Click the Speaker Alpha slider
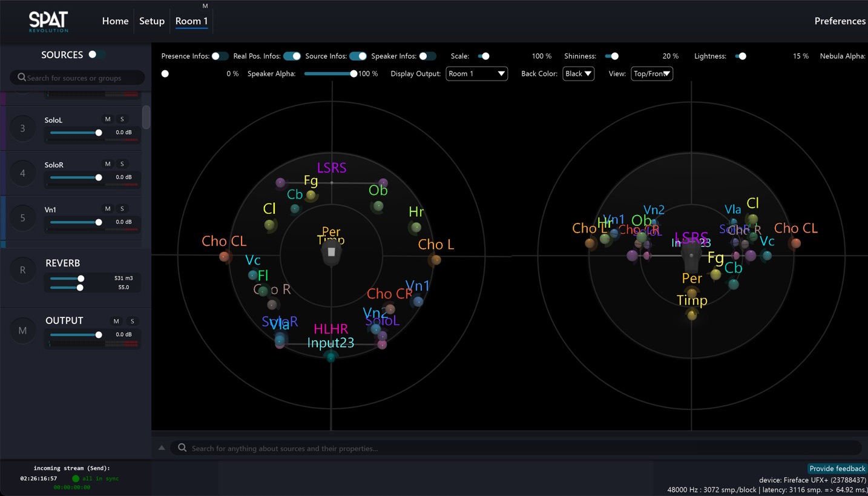 tap(329, 74)
